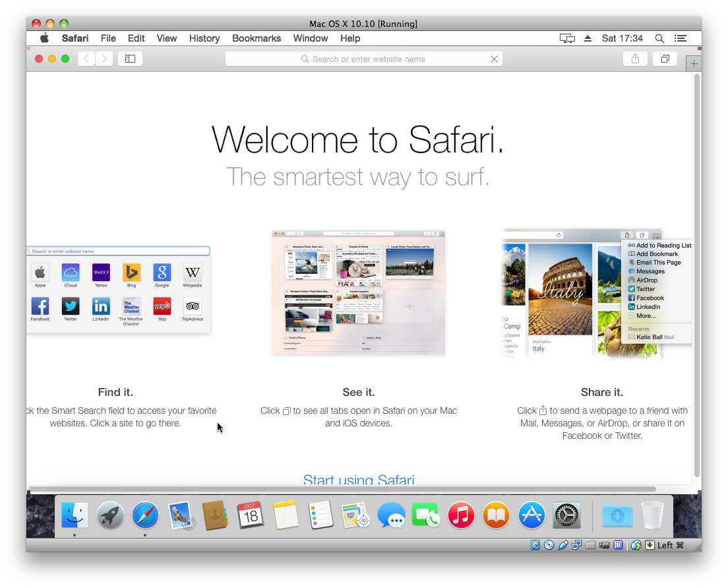
Task: Click the Share it Italy image
Action: coord(596,294)
